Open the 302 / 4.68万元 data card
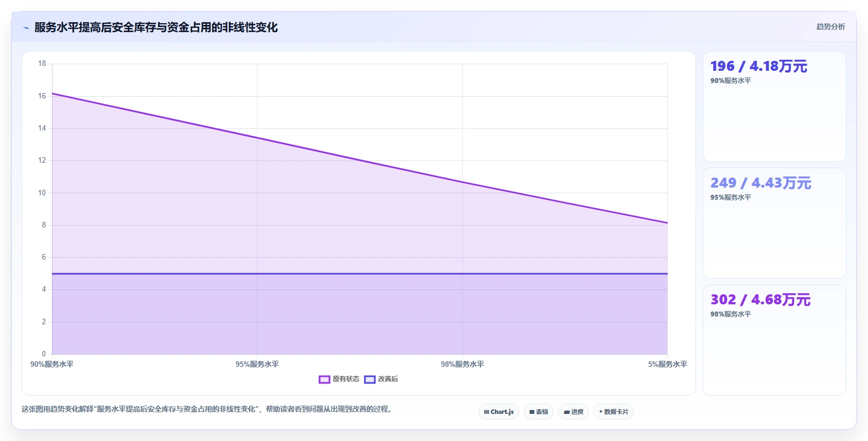This screenshot has height=441, width=868. [x=774, y=340]
